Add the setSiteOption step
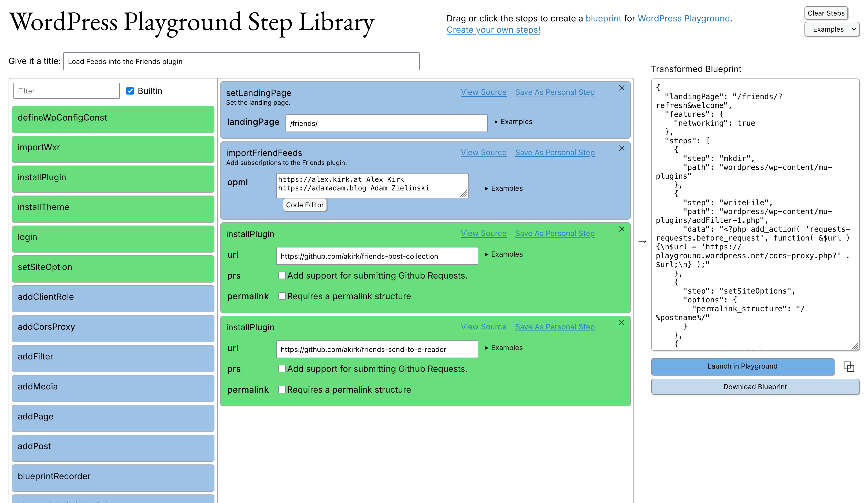The width and height of the screenshot is (868, 503). coord(113,269)
